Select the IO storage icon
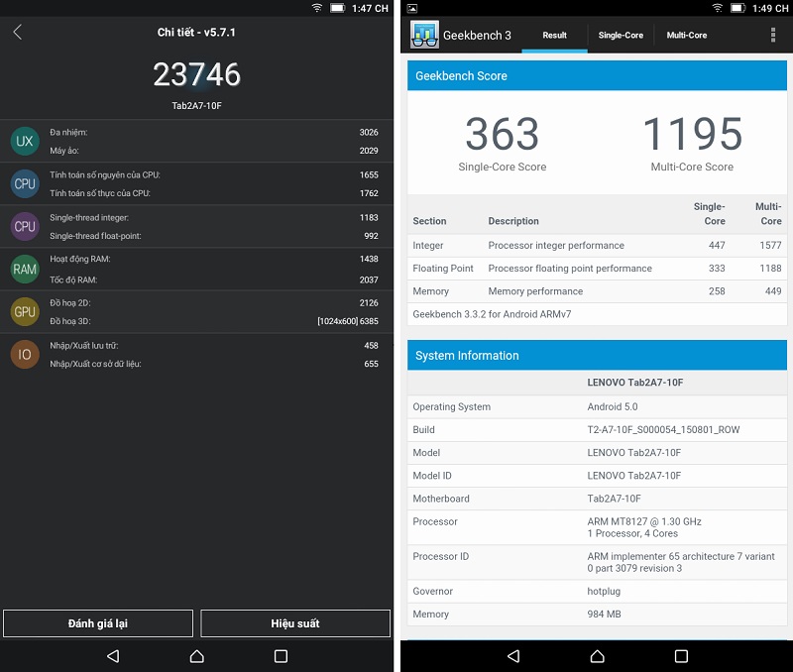Viewport: 793px width, 672px height. [x=25, y=353]
